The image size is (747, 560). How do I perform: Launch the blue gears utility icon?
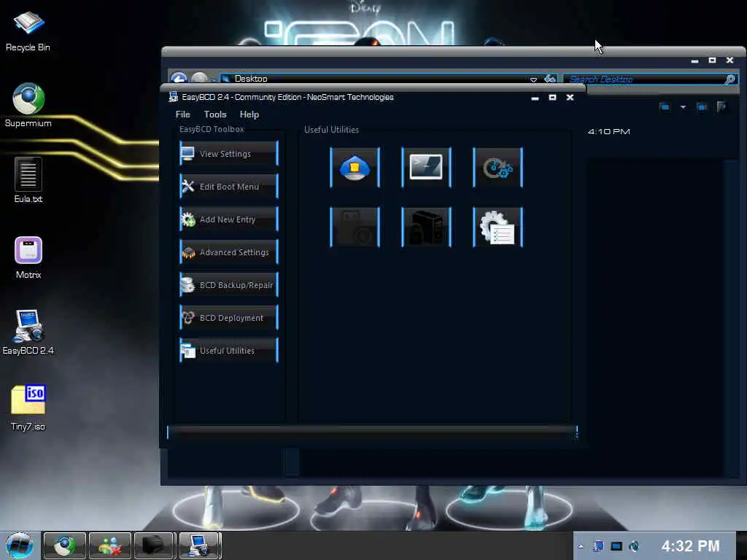(498, 168)
